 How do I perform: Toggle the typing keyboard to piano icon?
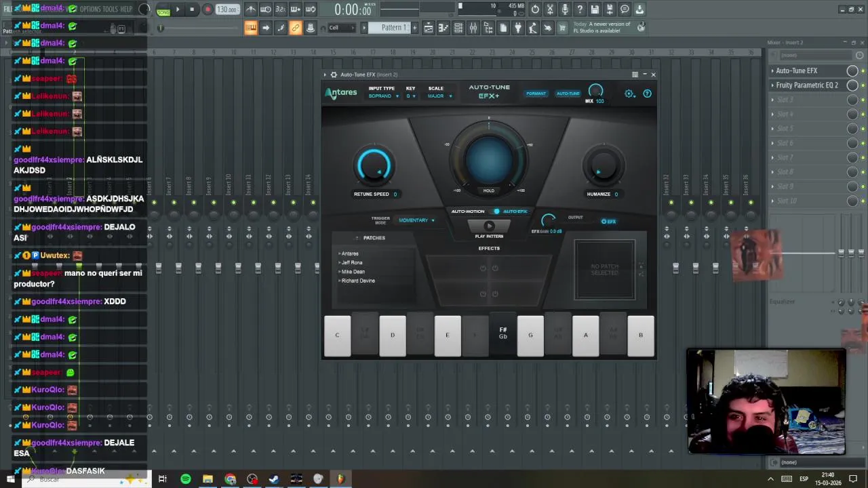coord(251,28)
